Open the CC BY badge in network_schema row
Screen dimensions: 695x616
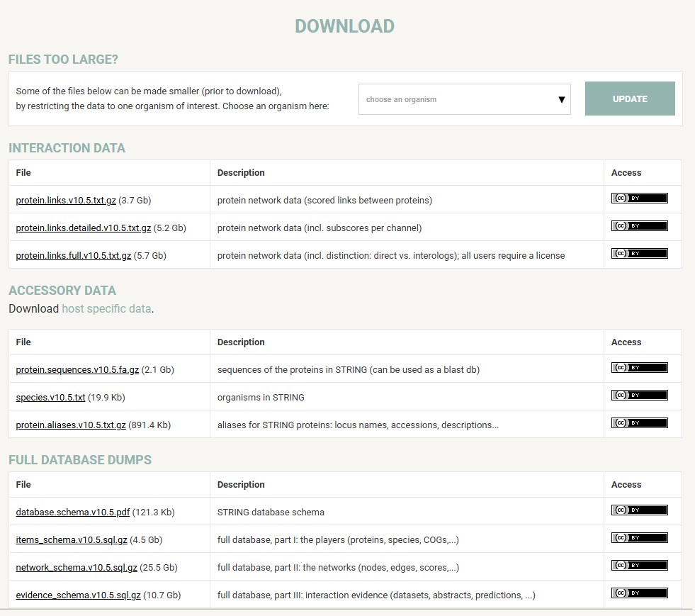click(x=639, y=565)
